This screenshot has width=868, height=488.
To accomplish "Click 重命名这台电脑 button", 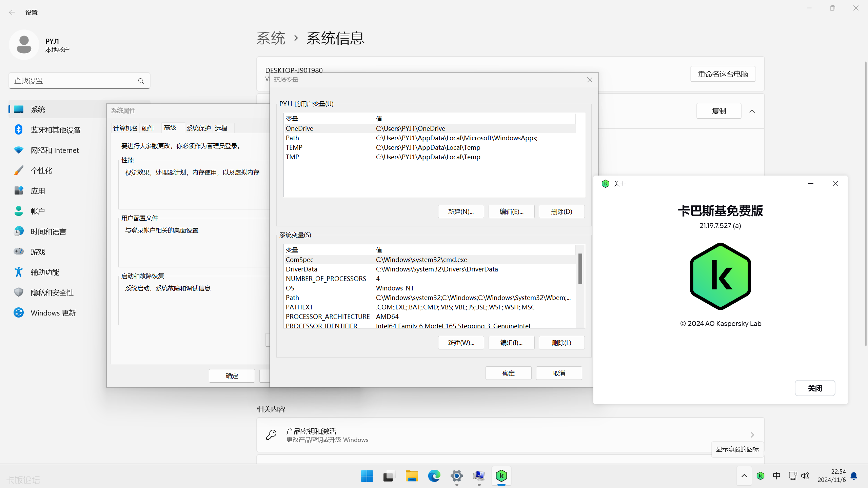I will coord(723,74).
